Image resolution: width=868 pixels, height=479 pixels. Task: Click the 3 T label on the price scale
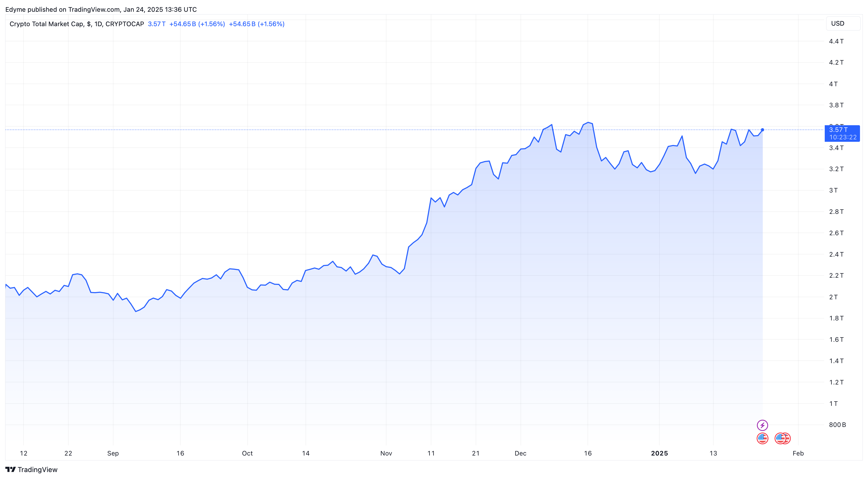pyautogui.click(x=833, y=190)
